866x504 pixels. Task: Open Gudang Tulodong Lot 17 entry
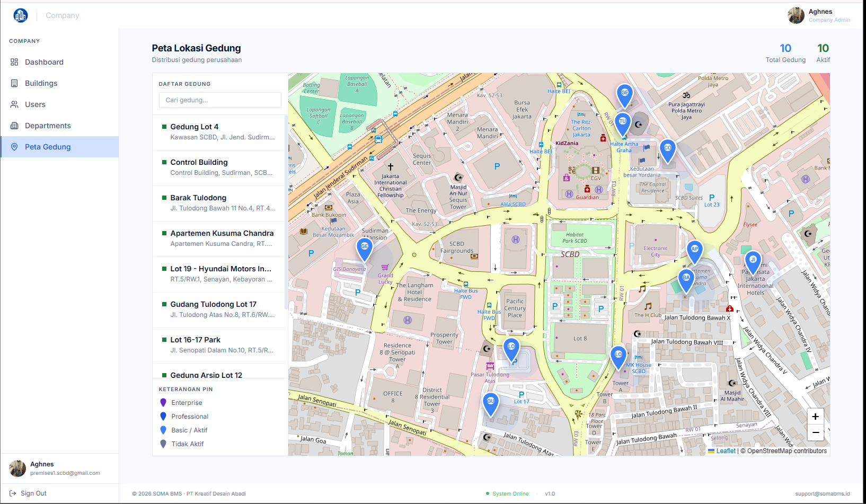219,310
